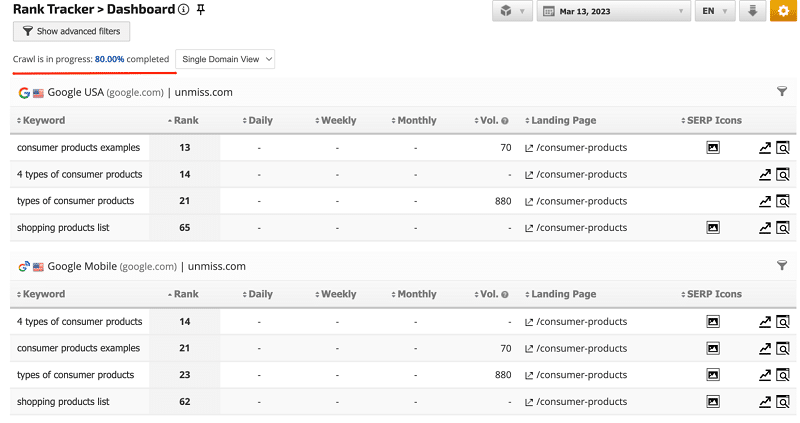Click rank value 65 in Google USA table
Viewport: 800px width, 423px height.
tap(185, 228)
